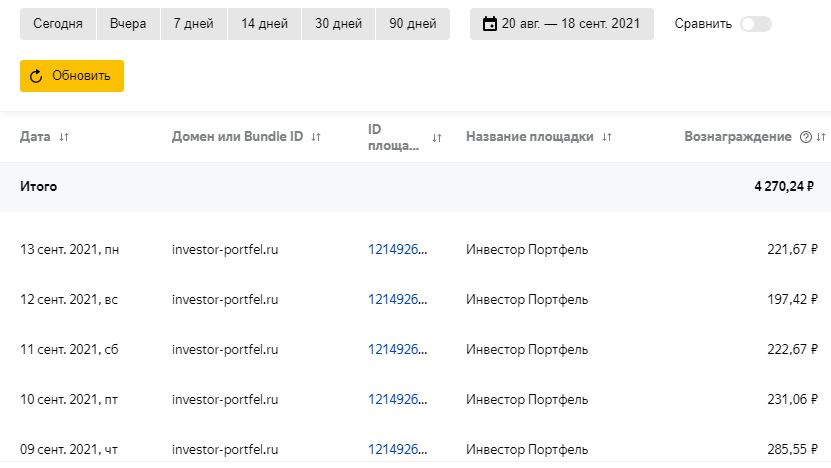Select the Вчера period
This screenshot has height=468, width=831.
[x=128, y=24]
